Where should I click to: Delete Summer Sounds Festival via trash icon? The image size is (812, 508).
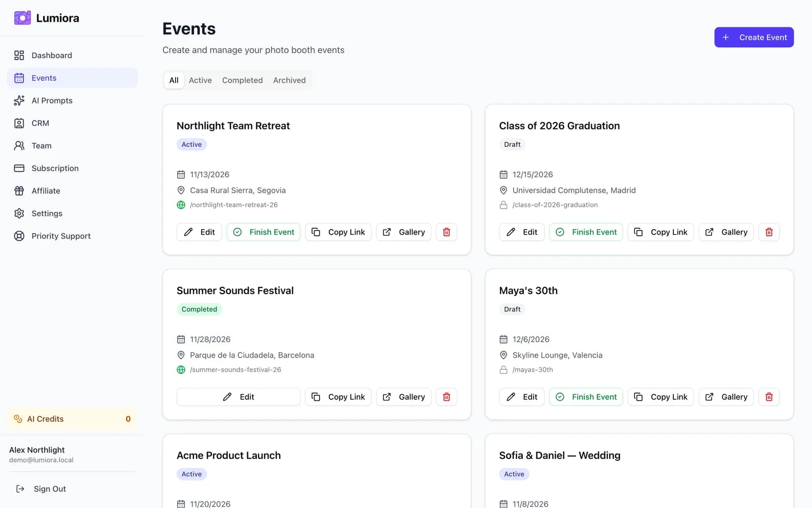(447, 397)
